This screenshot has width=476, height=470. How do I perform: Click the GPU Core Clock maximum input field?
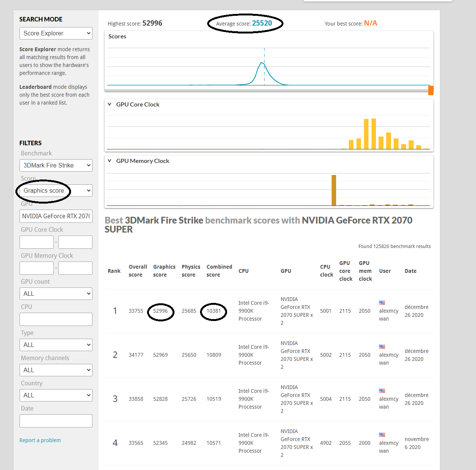pos(75,242)
